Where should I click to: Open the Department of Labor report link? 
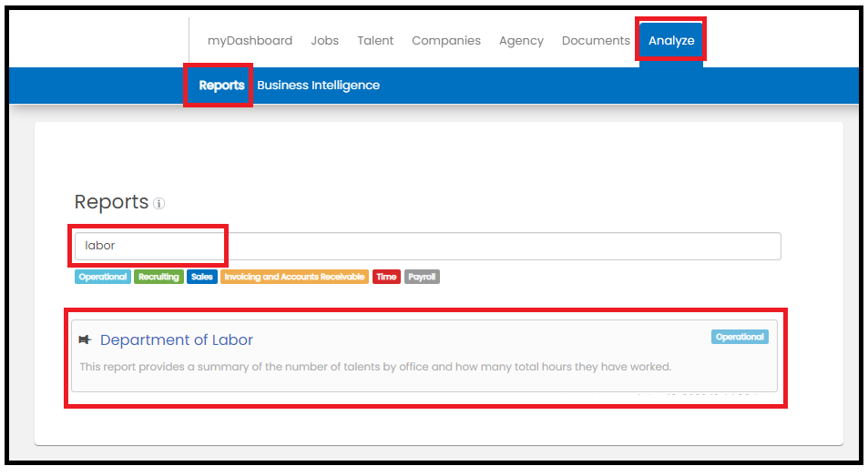coord(177,339)
